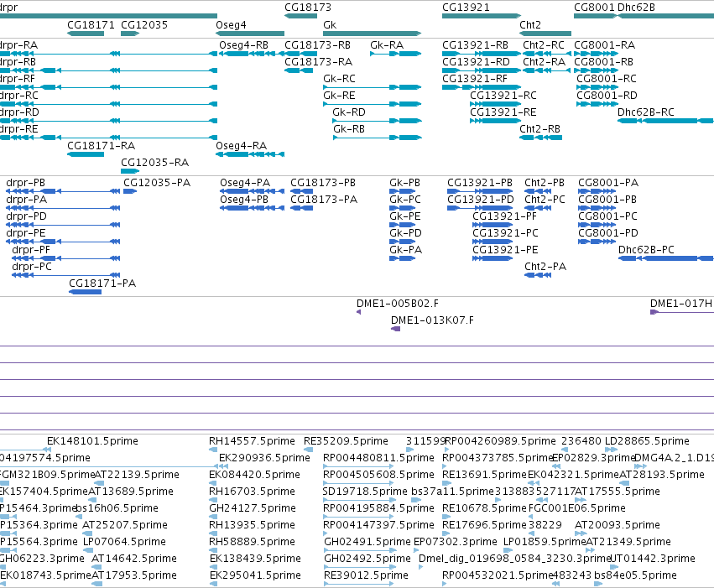This screenshot has height=588, width=714.
Task: Click the Cht2 gene label
Action: pos(530,24)
